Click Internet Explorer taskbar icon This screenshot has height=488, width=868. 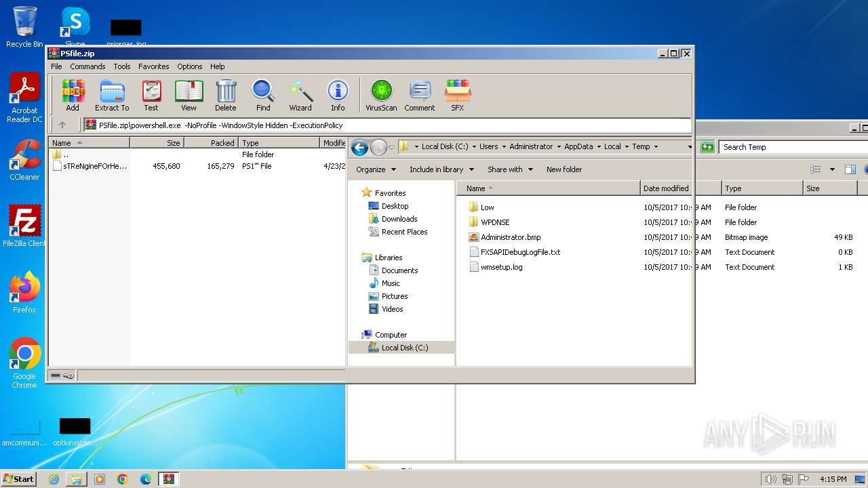54,479
